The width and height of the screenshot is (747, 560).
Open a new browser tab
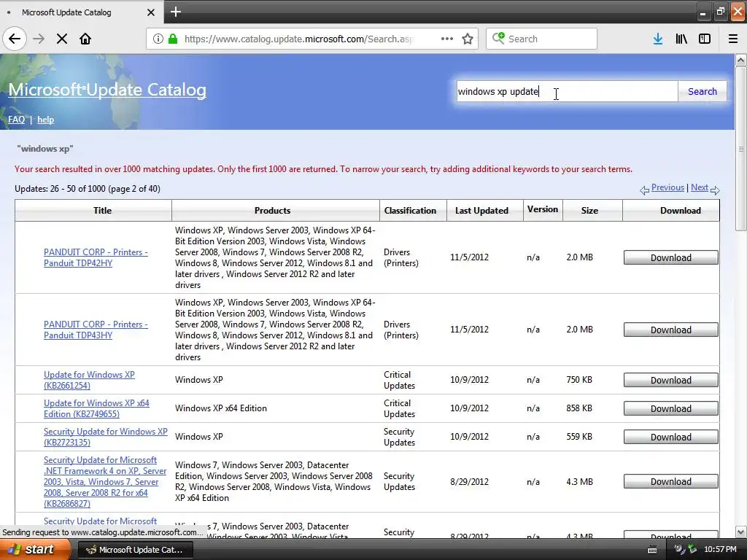coord(175,12)
